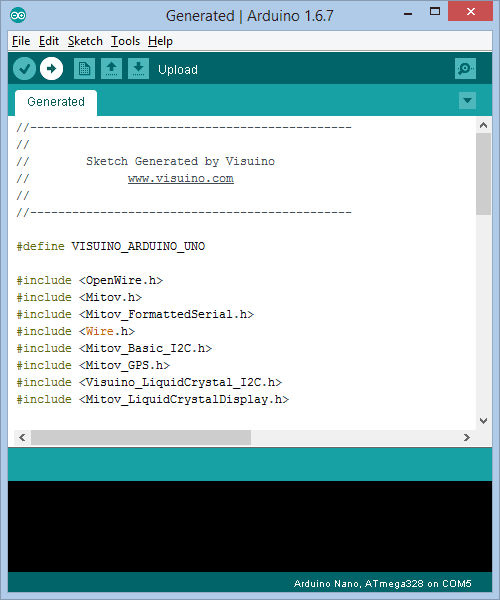The image size is (500, 600).
Task: Create a new sketch via page icon
Action: 85,69
